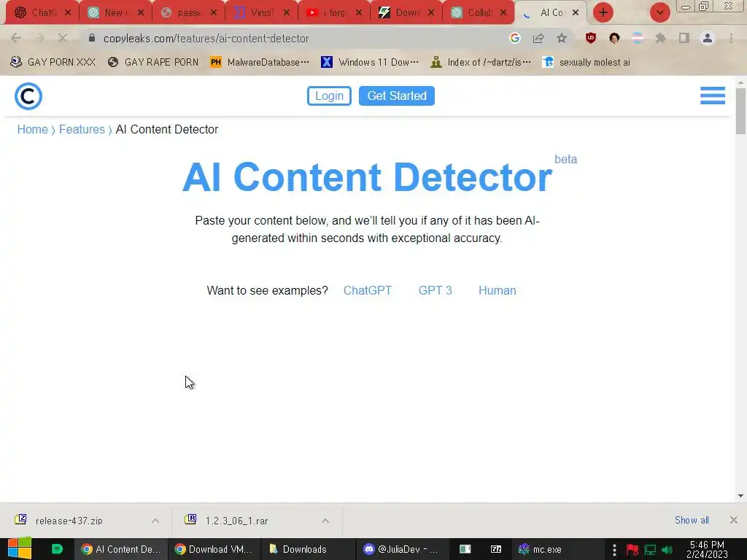Open Discord @JuliaDev taskbar window
The image size is (747, 560).
pos(401,549)
